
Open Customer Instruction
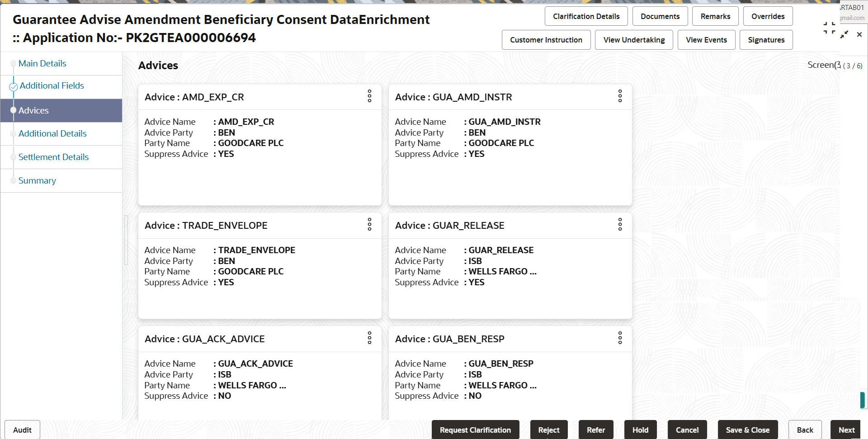pos(546,40)
